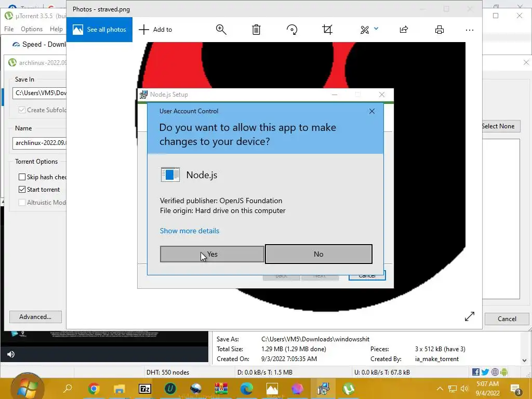This screenshot has height=399, width=532.
Task: Open Google Chrome from the taskbar
Action: click(94, 389)
